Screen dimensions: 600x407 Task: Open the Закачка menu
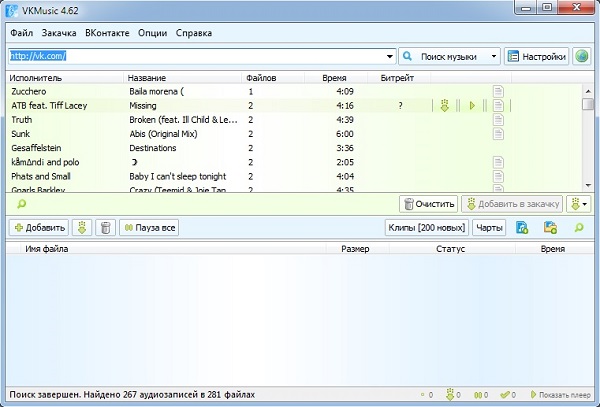[59, 33]
